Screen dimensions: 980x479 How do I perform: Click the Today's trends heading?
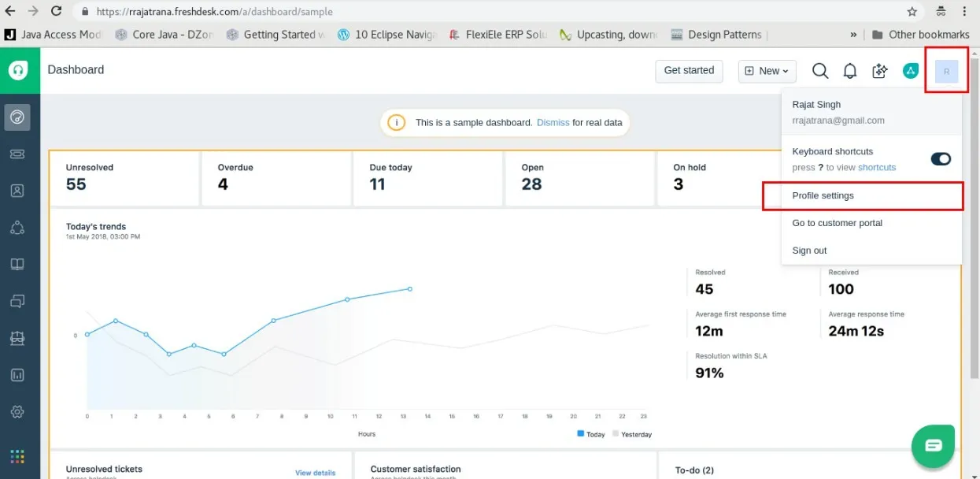pos(96,227)
